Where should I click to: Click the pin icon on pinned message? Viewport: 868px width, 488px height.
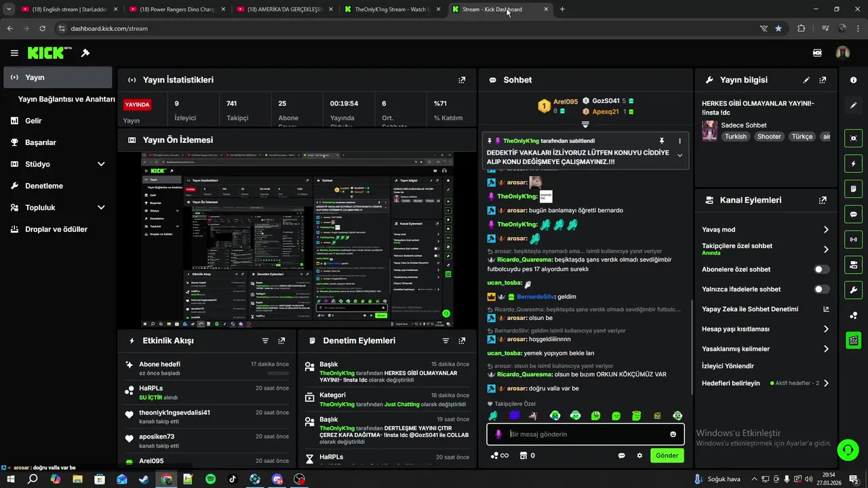point(662,141)
